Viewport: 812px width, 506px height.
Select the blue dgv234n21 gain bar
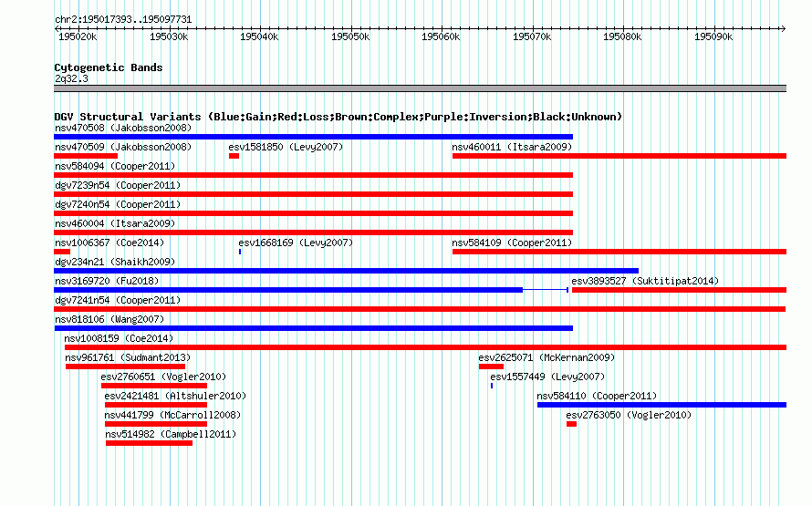pyautogui.click(x=347, y=271)
